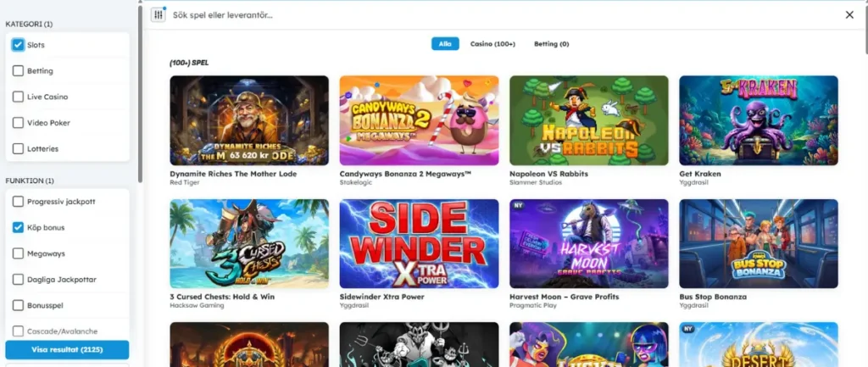Open the Napoleon VS Rabbits thumbnail
This screenshot has width=868, height=367.
[x=589, y=120]
